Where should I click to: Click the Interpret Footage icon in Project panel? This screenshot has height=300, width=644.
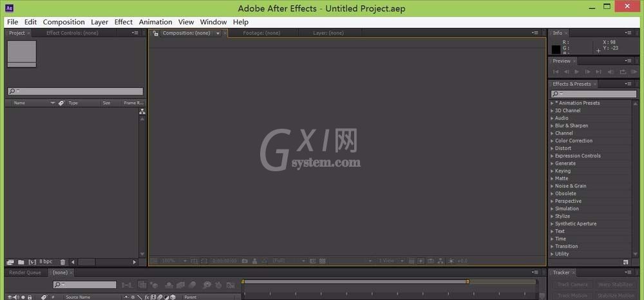(x=10, y=262)
